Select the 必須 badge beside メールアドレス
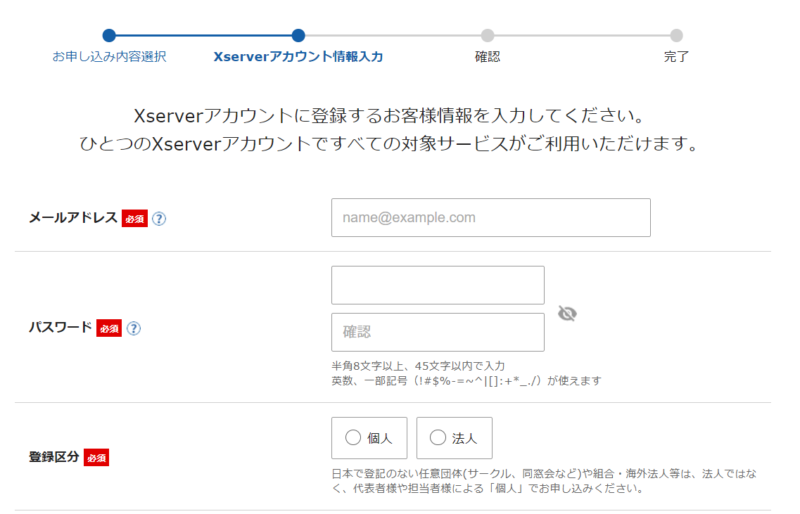800x514 pixels. [x=135, y=218]
